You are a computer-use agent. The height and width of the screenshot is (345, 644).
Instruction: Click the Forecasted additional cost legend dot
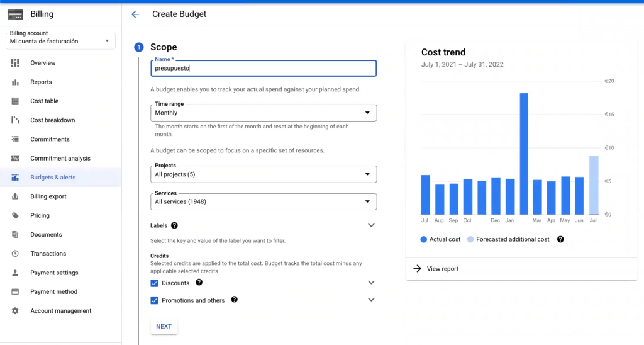tap(470, 239)
